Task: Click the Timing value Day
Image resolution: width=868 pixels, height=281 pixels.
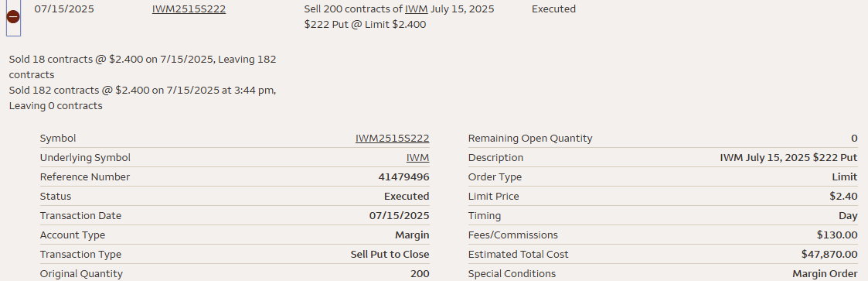Action: click(x=849, y=216)
